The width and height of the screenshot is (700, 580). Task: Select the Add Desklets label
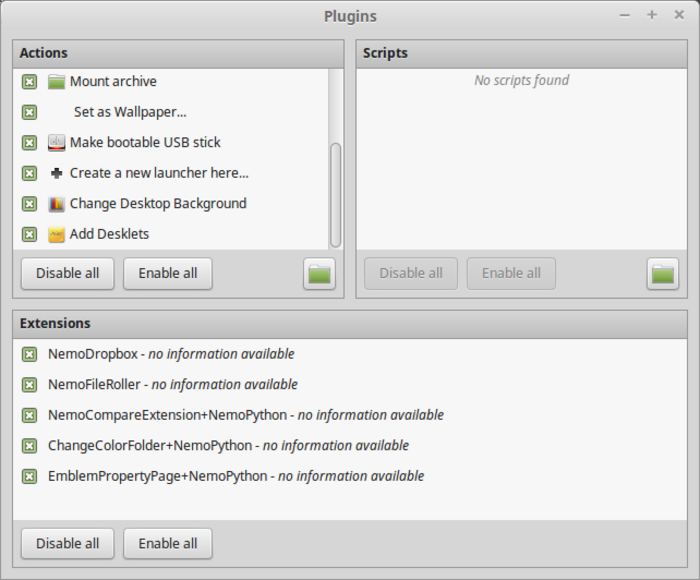(109, 234)
